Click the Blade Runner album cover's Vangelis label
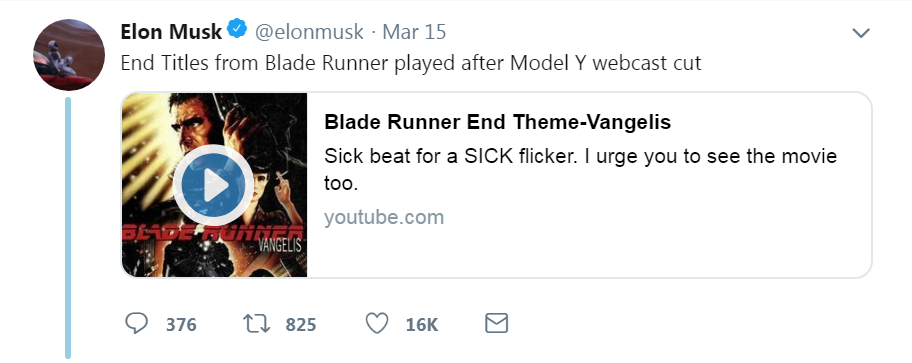Image resolution: width=912 pixels, height=363 pixels. pos(280,245)
